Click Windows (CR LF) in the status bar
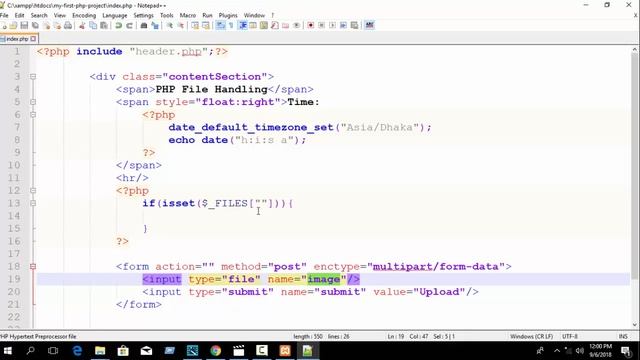This screenshot has height=360, width=640. point(531,336)
